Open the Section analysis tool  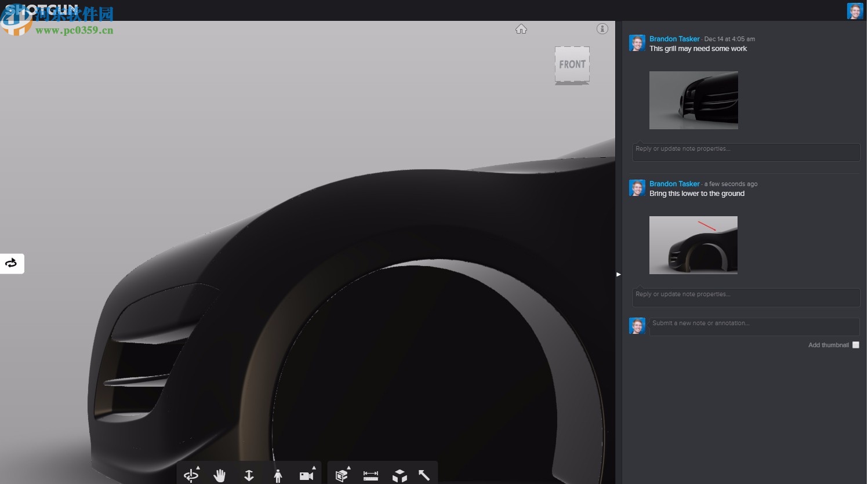coord(341,476)
